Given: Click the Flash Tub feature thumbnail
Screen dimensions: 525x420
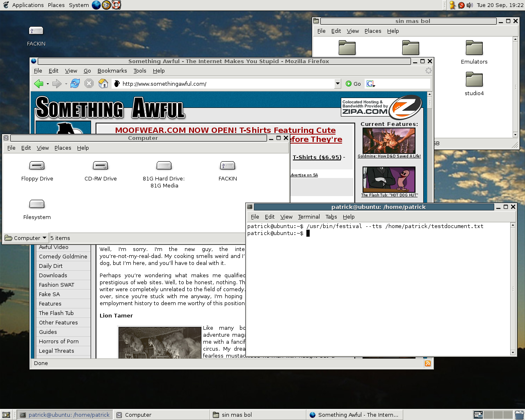Looking at the screenshot, I should click(x=389, y=180).
